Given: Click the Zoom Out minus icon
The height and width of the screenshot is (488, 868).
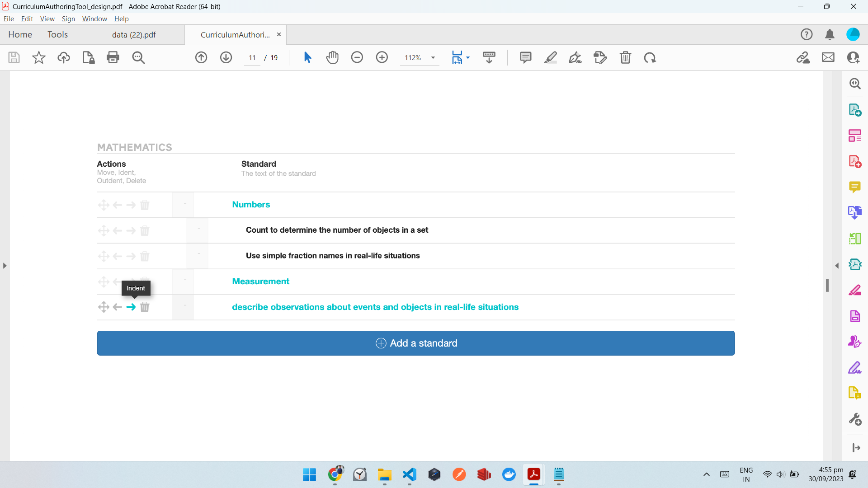Looking at the screenshot, I should [x=357, y=57].
